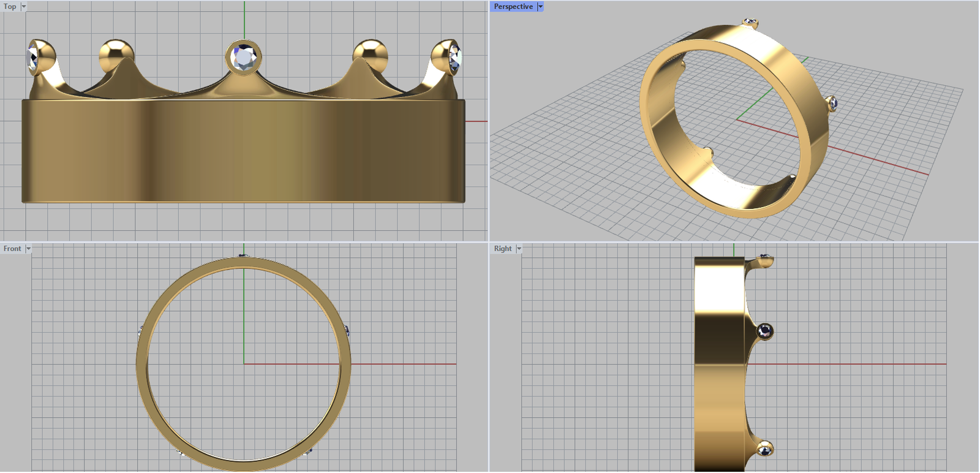Open the Top viewport dropdown arrow
Image resolution: width=980 pixels, height=473 pixels.
pyautogui.click(x=24, y=7)
